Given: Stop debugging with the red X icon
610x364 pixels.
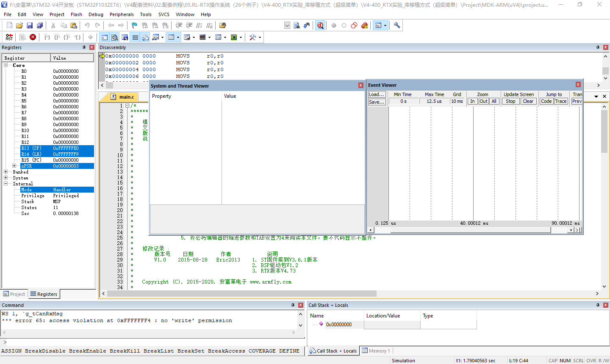Looking at the screenshot, I should tap(33, 37).
